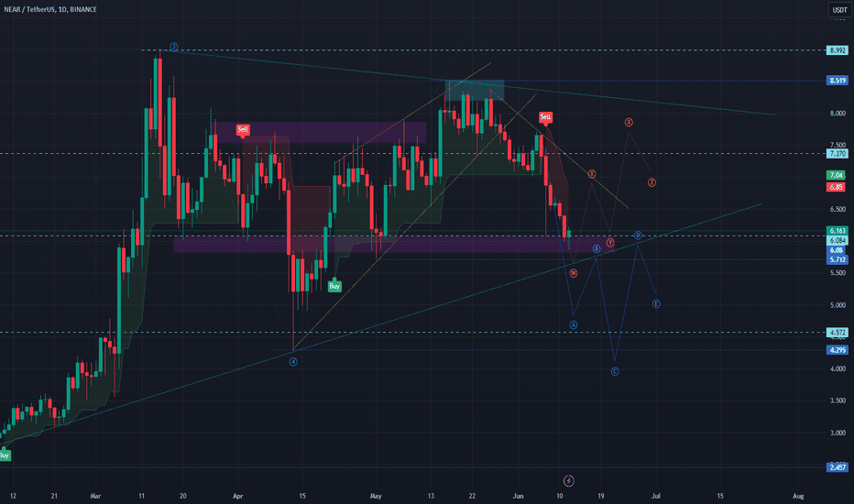The height and width of the screenshot is (504, 854).
Task: Click the 3.000 price axis label
Action: (x=838, y=433)
